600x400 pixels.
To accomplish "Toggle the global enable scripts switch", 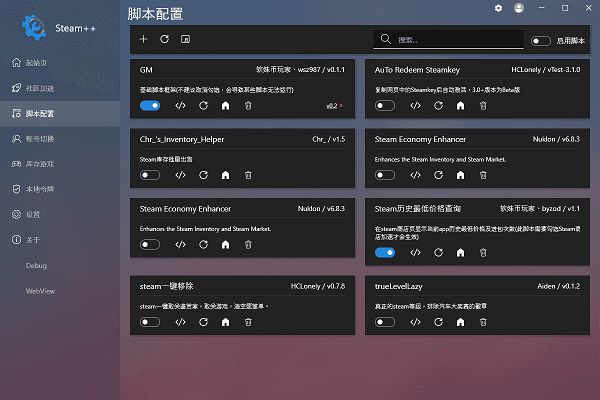I will 541,41.
